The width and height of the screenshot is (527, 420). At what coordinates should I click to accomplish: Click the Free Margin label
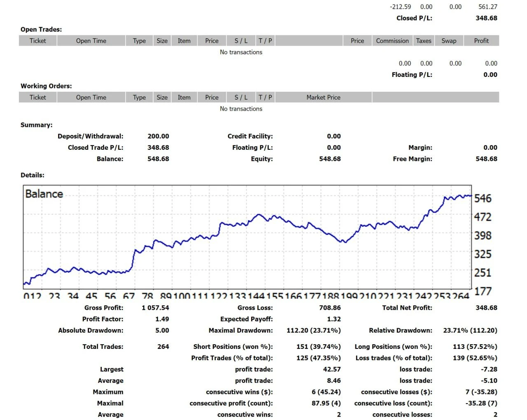[412, 159]
